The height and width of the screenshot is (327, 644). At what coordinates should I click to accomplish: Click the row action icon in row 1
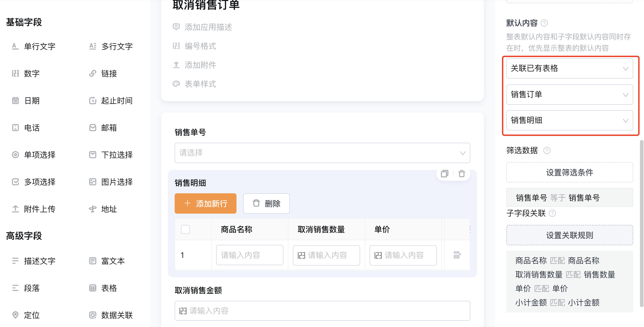pyautogui.click(x=457, y=255)
